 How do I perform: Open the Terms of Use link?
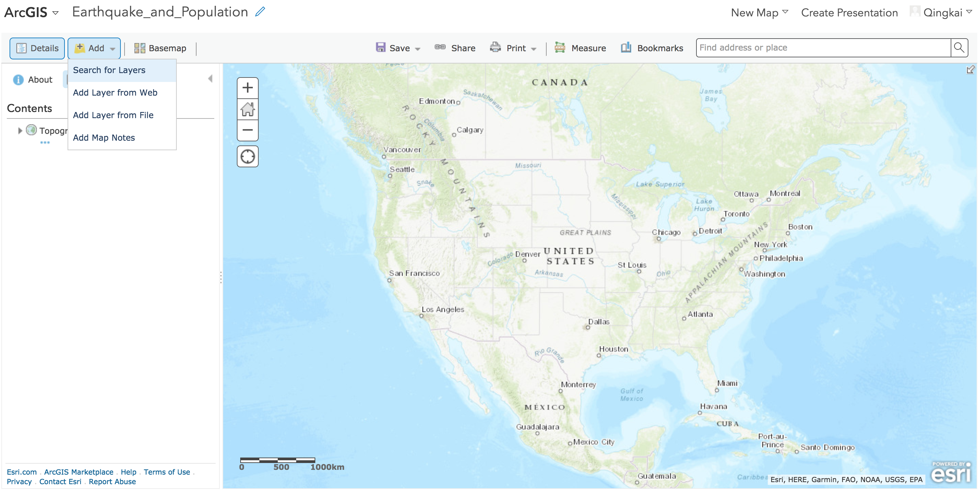point(167,472)
